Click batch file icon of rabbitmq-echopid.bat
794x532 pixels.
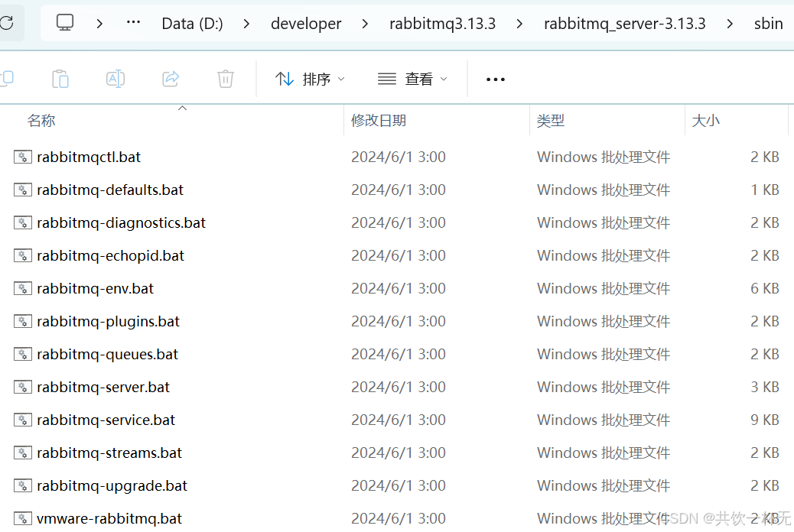point(23,255)
